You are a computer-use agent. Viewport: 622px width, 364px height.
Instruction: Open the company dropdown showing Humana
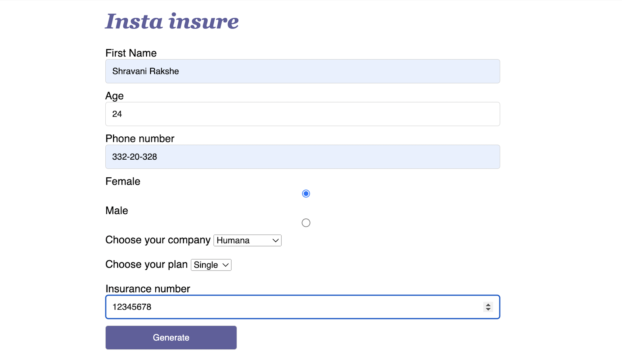247,240
